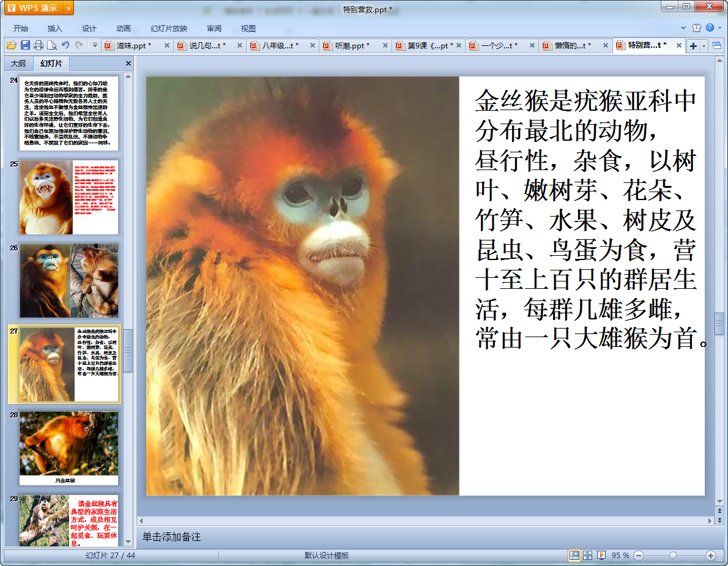Image resolution: width=728 pixels, height=566 pixels.
Task: Close the 一个少...t document tab
Action: coord(532,45)
